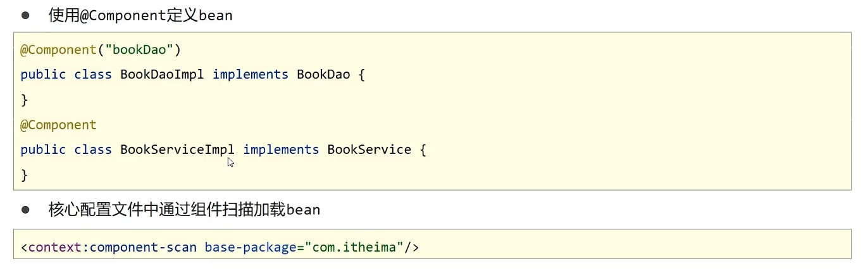Click the closing brace after BookDaoImpl
The height and width of the screenshot is (275, 868).
[x=25, y=100]
